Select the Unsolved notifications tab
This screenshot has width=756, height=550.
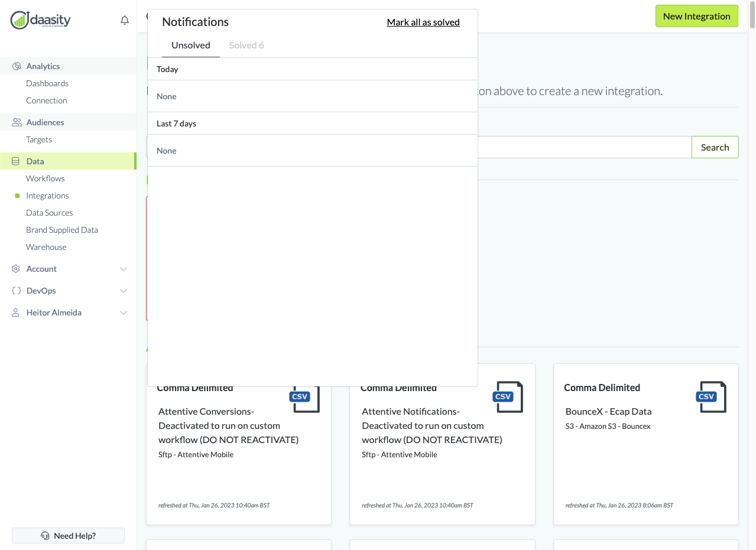[190, 45]
